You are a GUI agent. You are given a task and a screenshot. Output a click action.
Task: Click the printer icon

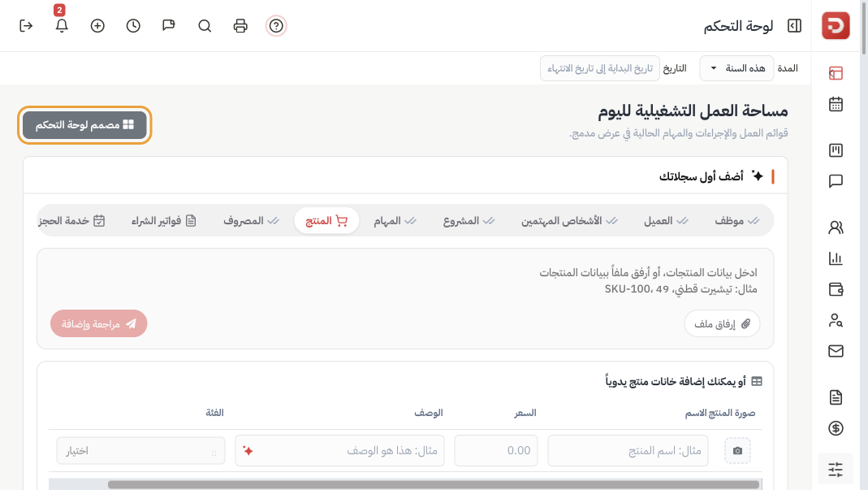pos(240,25)
